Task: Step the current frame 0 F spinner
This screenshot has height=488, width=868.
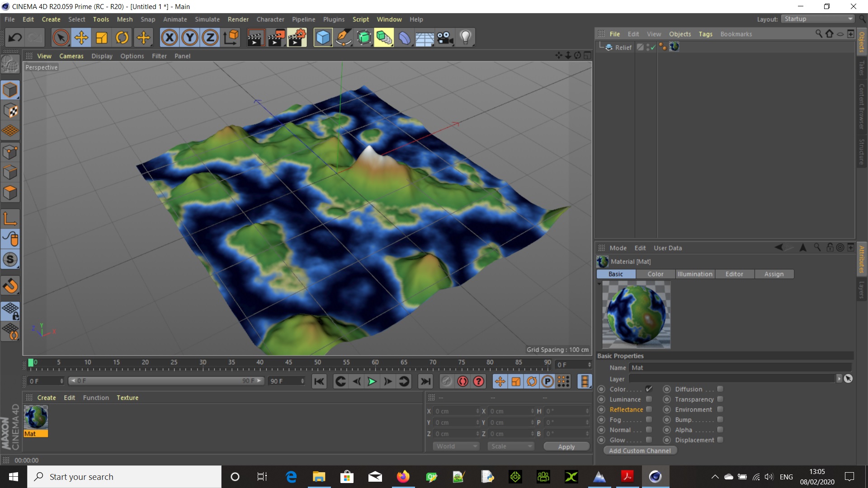Action: [x=589, y=365]
